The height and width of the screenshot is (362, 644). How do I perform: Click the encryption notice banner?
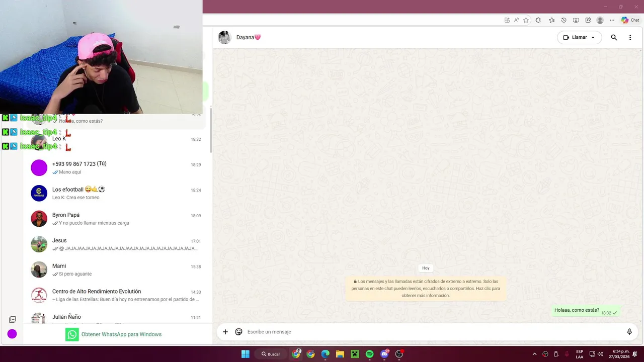pyautogui.click(x=426, y=289)
